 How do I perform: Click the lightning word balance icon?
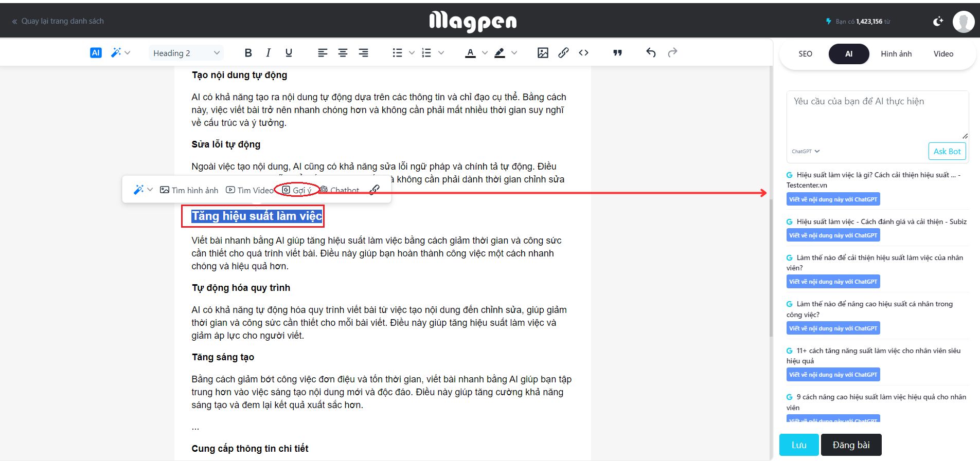[828, 21]
